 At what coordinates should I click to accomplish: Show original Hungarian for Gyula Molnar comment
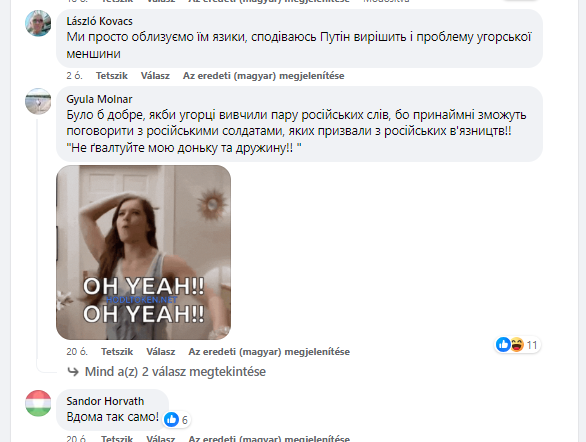click(x=269, y=352)
